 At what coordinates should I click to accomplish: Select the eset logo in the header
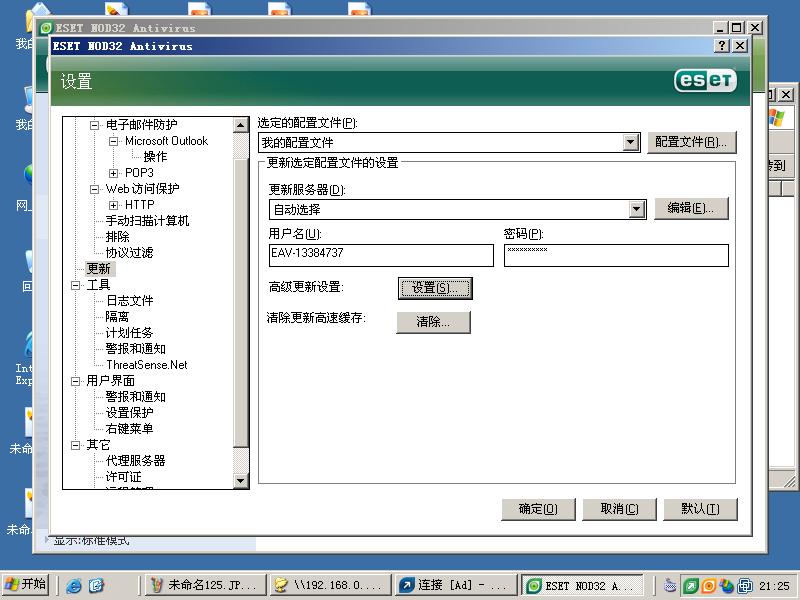(704, 82)
